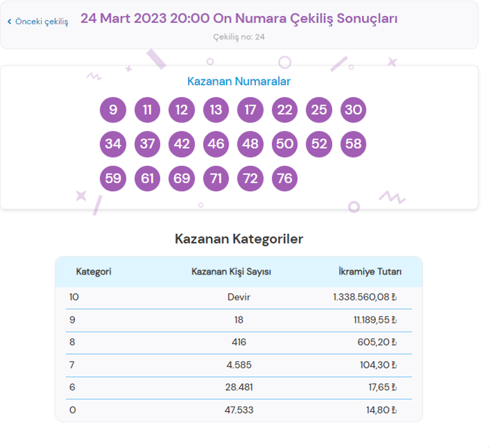Go to Önceki çekiliş link

37,22
